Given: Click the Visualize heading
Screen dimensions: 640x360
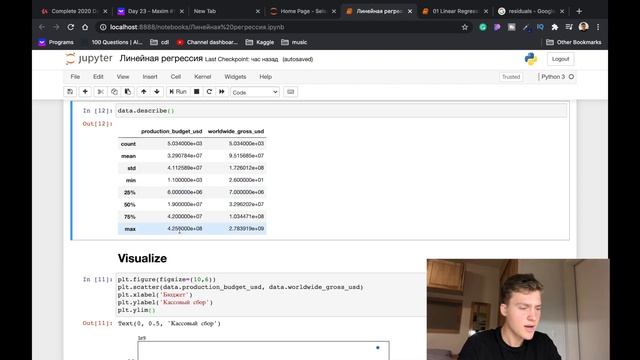Looking at the screenshot, I should (x=142, y=258).
